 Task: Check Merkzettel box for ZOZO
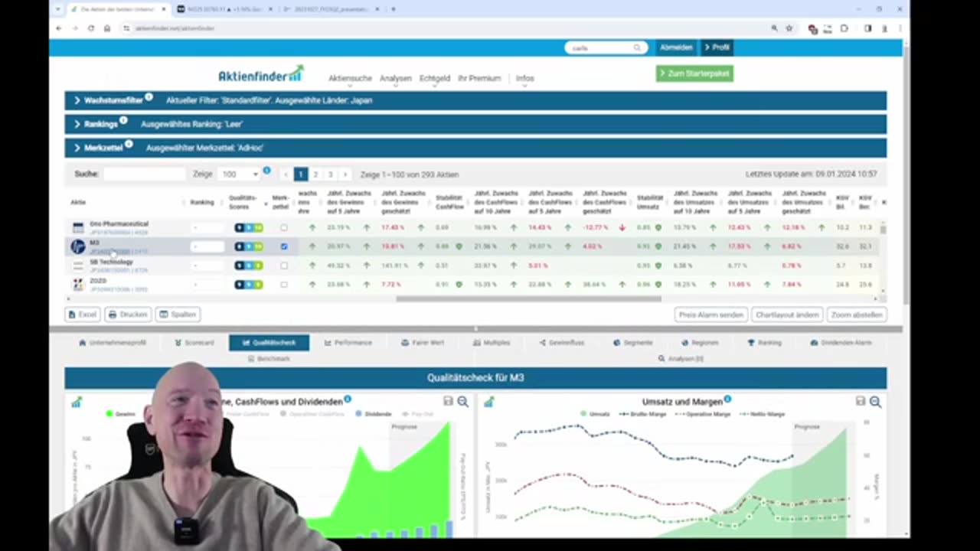(284, 285)
